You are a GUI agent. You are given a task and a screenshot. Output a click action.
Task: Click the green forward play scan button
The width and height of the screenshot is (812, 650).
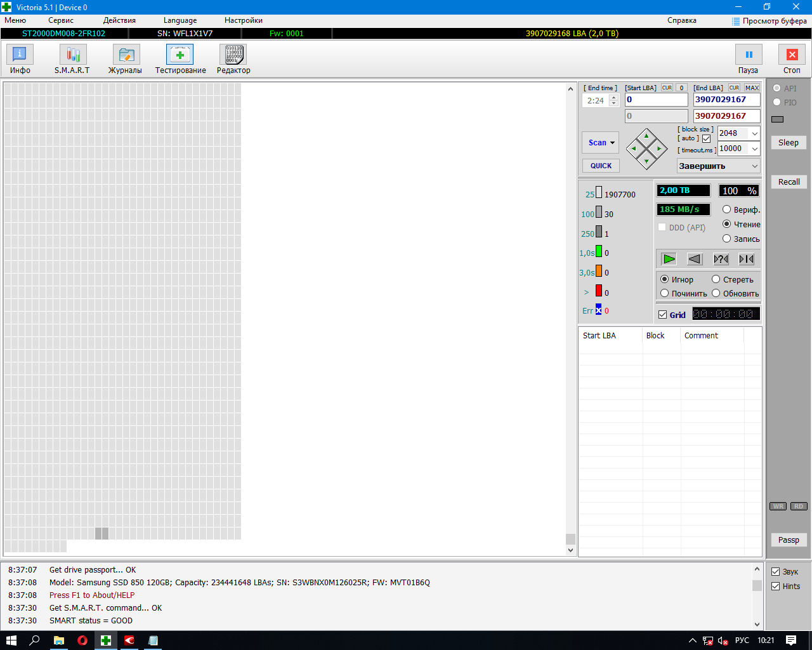[x=669, y=259]
